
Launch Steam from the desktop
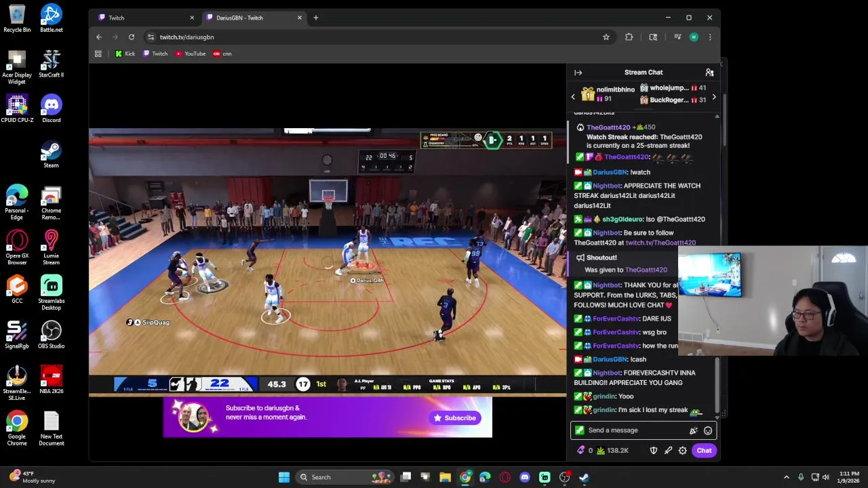(x=52, y=155)
